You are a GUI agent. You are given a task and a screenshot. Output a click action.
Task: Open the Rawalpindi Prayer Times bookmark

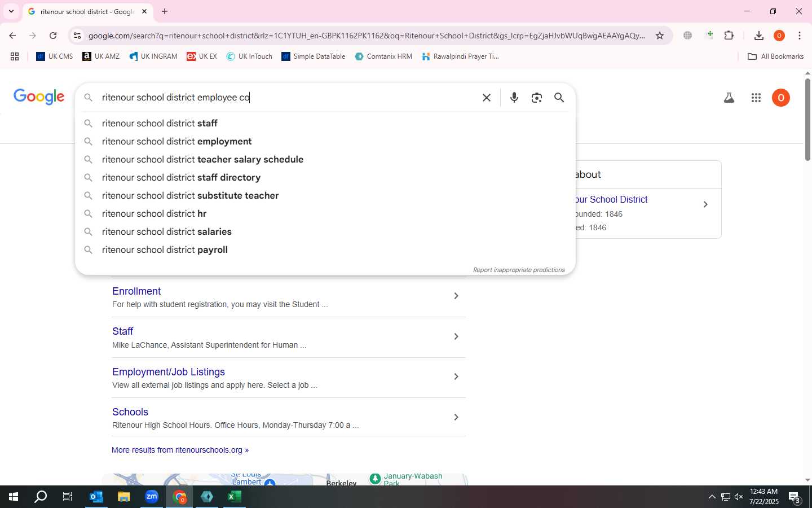461,56
